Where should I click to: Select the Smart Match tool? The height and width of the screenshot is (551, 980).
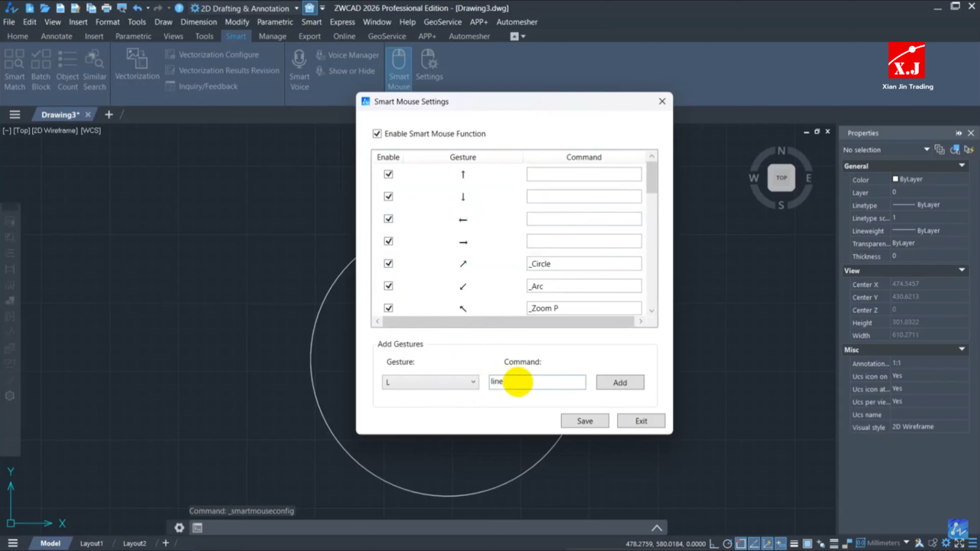click(x=15, y=69)
